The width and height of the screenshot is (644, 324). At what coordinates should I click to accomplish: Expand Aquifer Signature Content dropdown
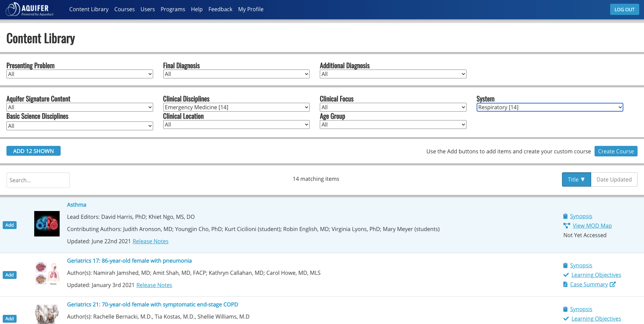tap(80, 107)
